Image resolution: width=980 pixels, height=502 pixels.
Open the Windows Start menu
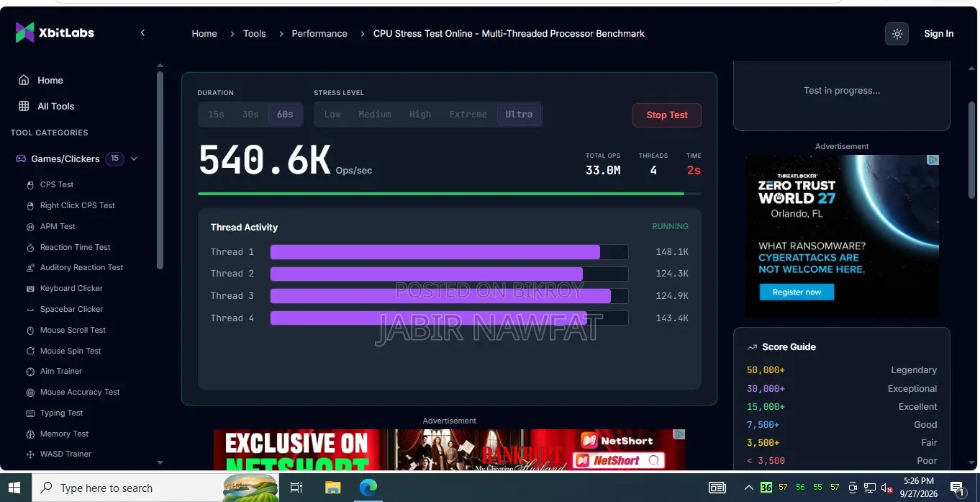(15, 488)
